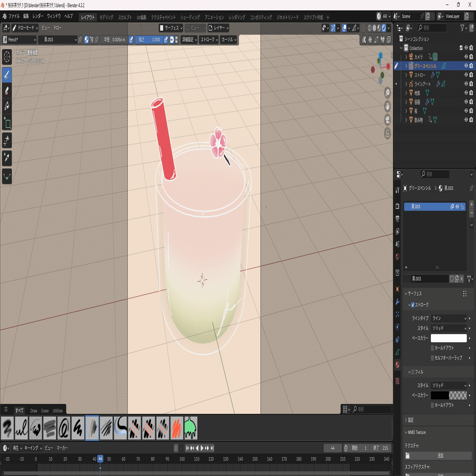The image size is (476, 476).
Task: Open the レイヤー dropdown in header
Action: tap(218, 28)
